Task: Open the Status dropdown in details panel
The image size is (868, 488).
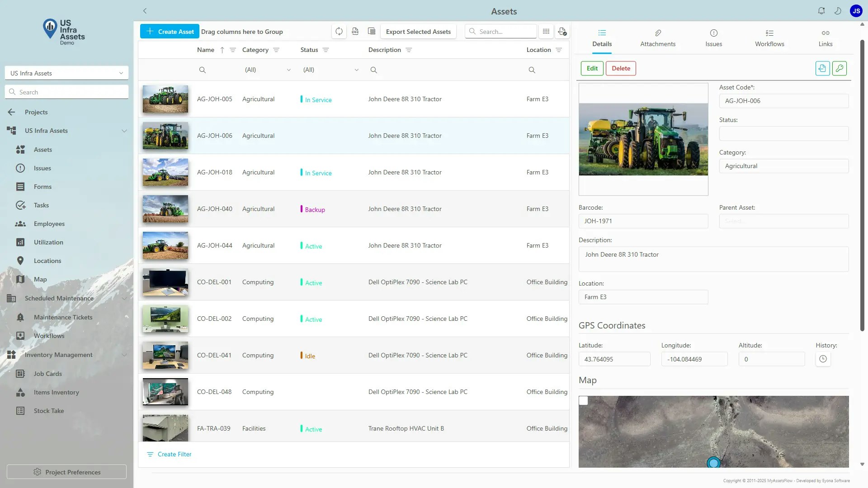Action: (x=783, y=133)
